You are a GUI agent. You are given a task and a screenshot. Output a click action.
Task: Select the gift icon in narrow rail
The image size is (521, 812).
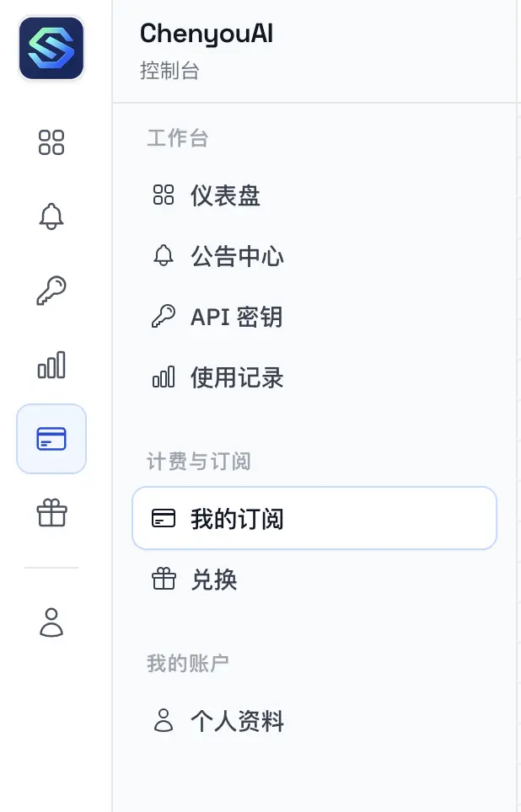tap(51, 513)
